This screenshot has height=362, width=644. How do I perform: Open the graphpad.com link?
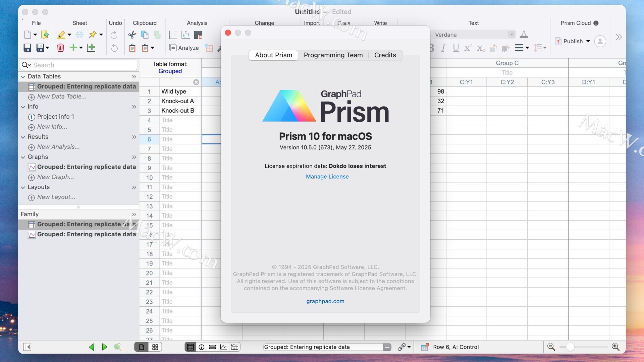[325, 301]
